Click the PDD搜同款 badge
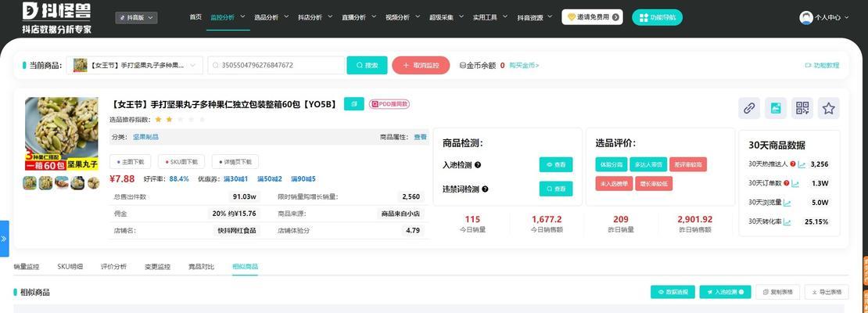 pyautogui.click(x=389, y=103)
